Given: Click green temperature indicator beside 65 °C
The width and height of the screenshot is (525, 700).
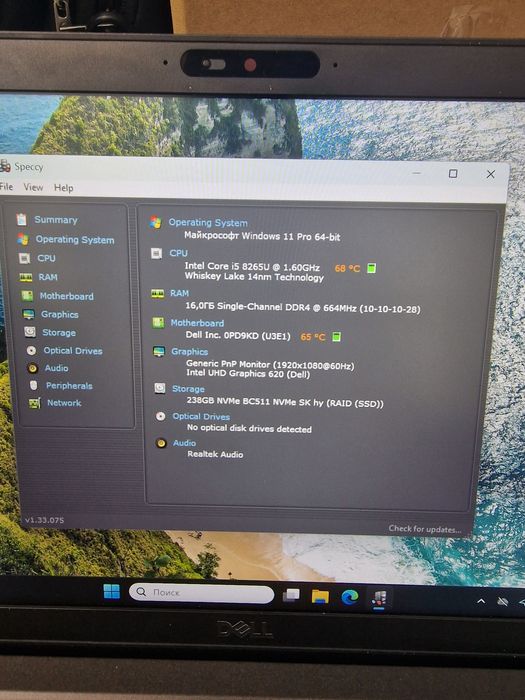Looking at the screenshot, I should (337, 337).
